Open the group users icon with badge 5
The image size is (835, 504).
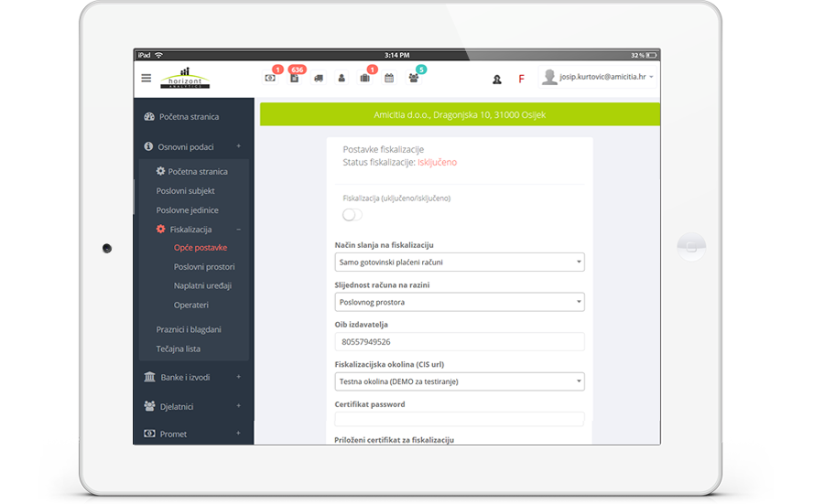414,79
